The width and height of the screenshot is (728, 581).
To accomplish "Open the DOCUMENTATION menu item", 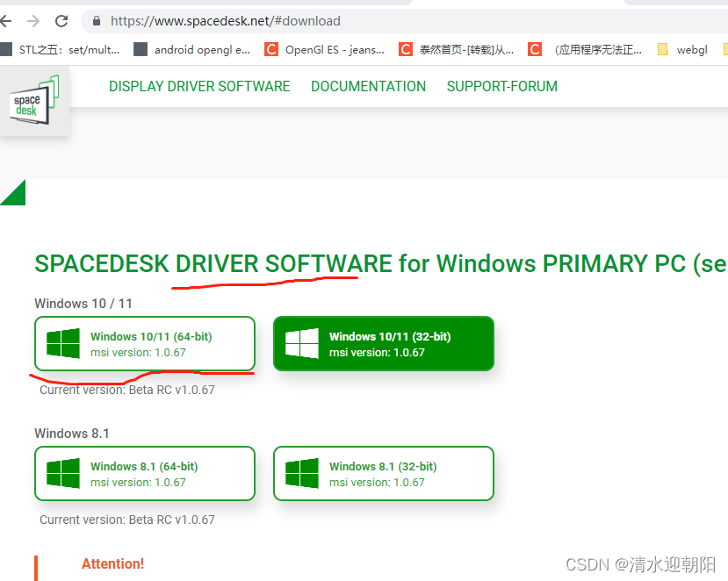I will (x=368, y=86).
